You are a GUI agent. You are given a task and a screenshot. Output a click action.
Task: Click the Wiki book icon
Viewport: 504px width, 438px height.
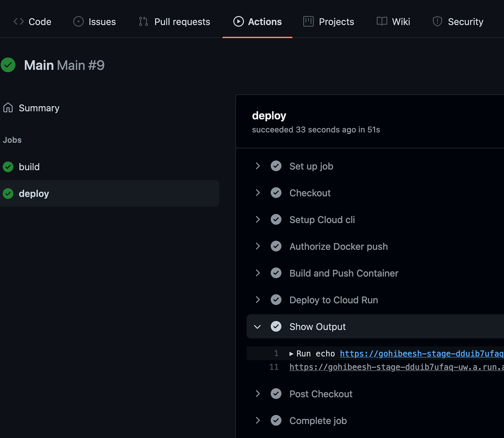(x=381, y=21)
